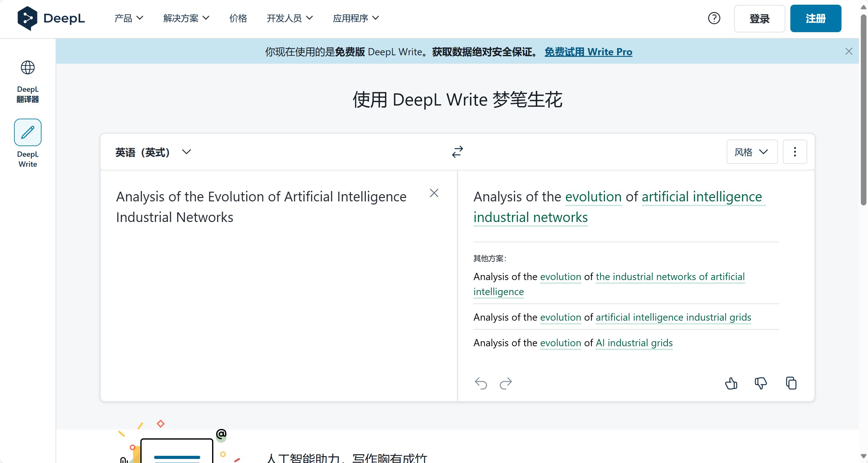The image size is (868, 463).
Task: Undo the last edit arrow
Action: click(481, 383)
